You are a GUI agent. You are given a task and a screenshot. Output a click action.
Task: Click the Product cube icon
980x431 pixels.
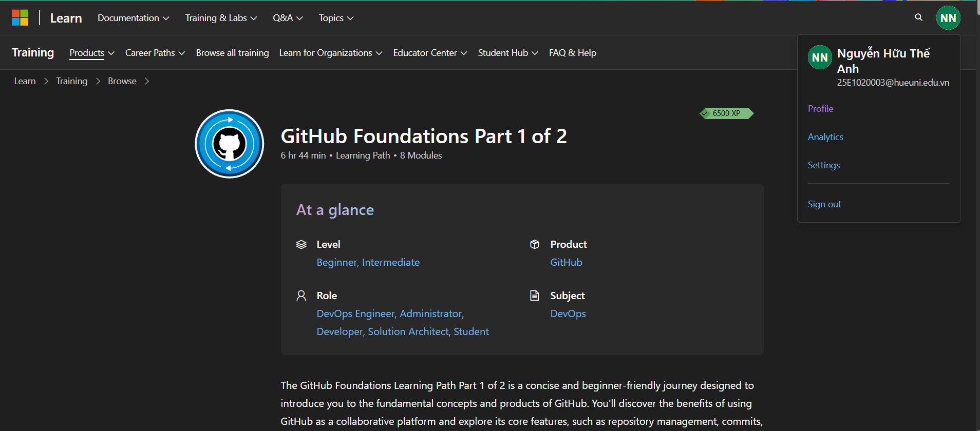[535, 244]
